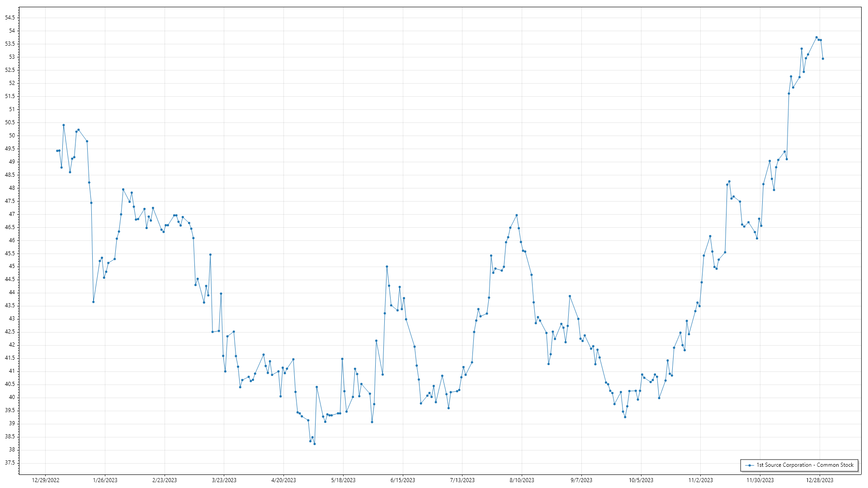Click the 8/10/2023 x-axis date label
The width and height of the screenshot is (868, 488).
(x=522, y=480)
